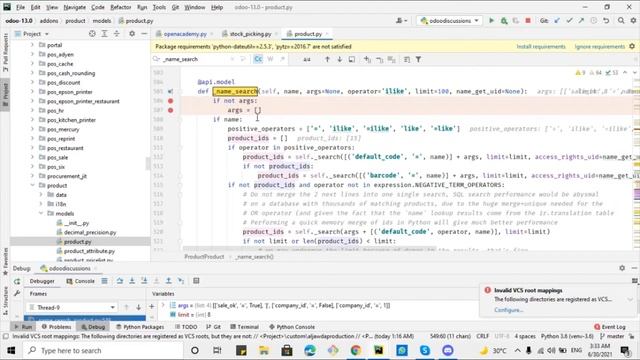Open Debug panel gear settings

(622, 268)
